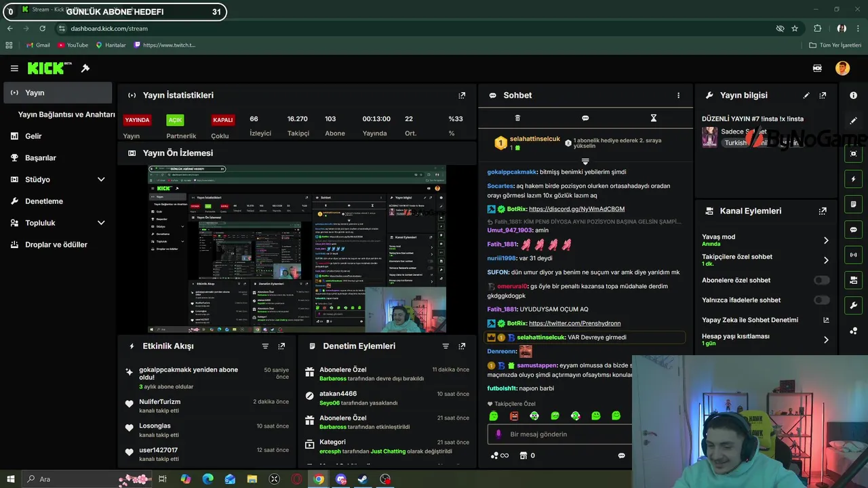Reload the page with browser refresh button

coord(42,28)
